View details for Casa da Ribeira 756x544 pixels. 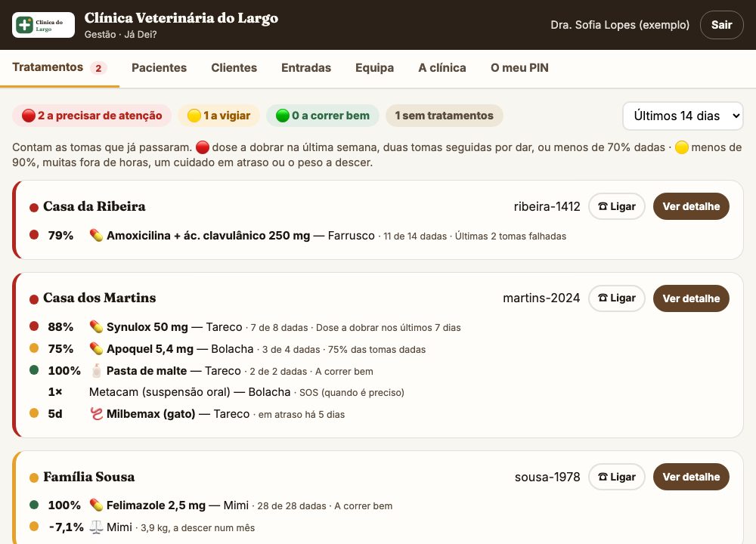click(691, 206)
